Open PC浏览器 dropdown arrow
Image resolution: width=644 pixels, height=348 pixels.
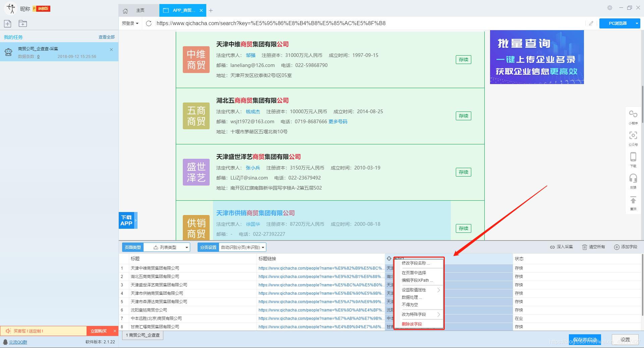click(x=637, y=23)
